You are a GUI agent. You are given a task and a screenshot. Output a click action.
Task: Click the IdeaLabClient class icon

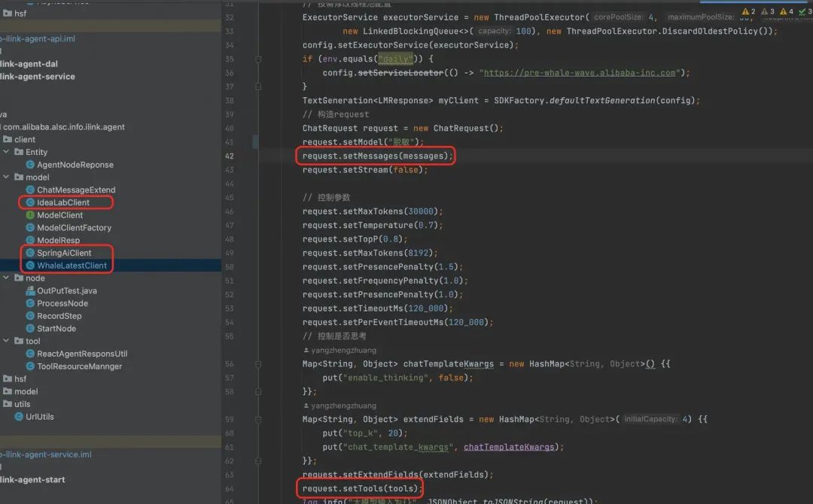[x=30, y=202]
